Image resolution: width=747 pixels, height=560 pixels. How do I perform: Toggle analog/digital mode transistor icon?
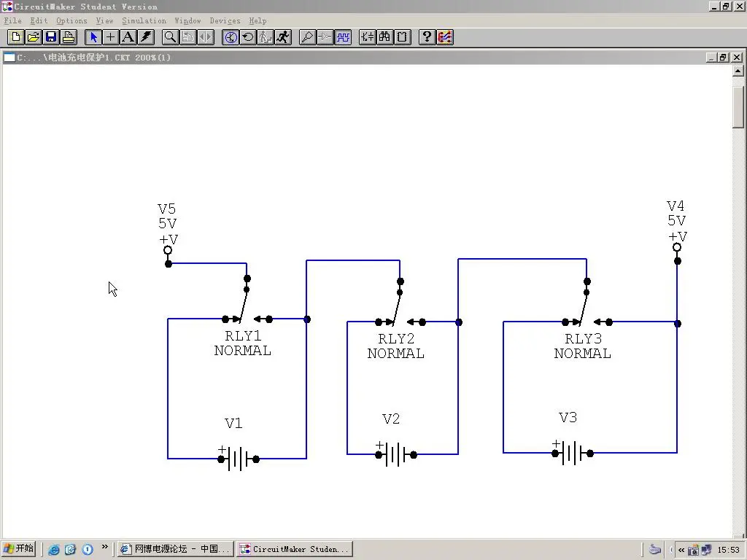point(231,37)
